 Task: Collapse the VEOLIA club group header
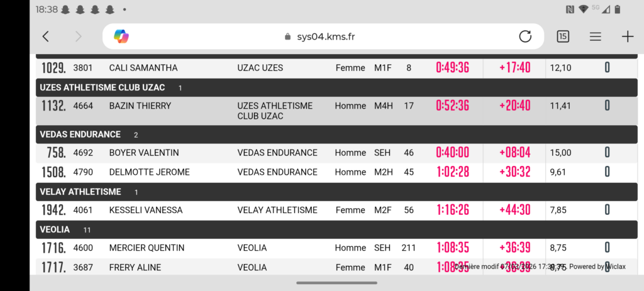pos(55,229)
